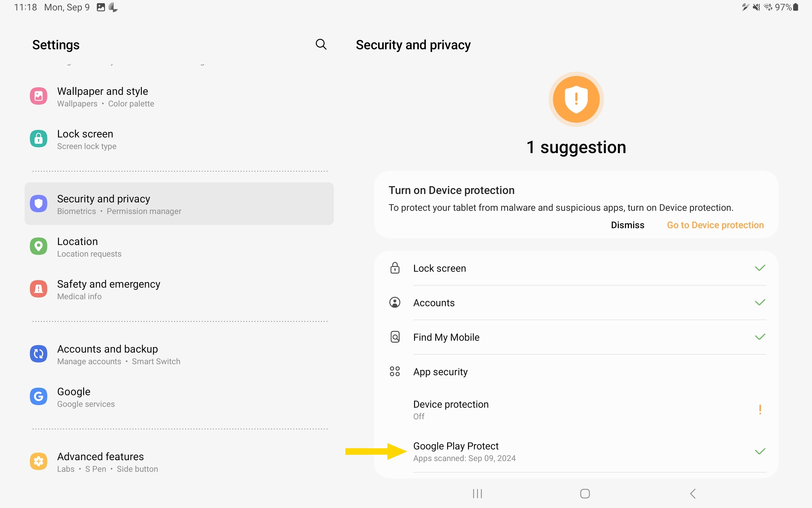Tap the Accounts and backup sync icon
The image size is (812, 508).
[x=39, y=354]
